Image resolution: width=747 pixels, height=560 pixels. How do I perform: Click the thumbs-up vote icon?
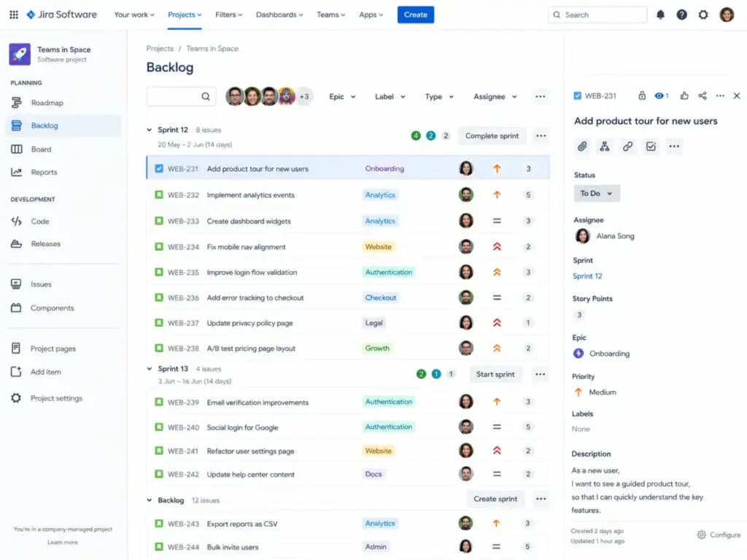(x=684, y=96)
